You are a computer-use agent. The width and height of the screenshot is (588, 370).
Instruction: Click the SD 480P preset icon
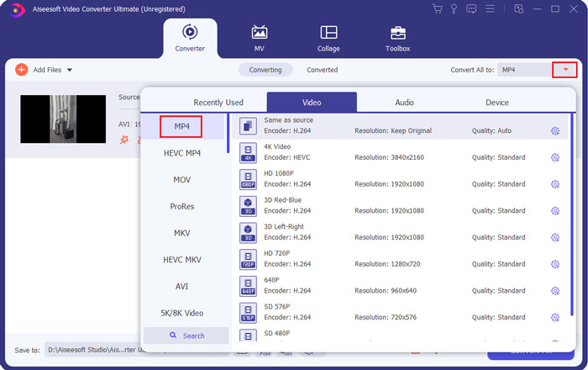248,335
